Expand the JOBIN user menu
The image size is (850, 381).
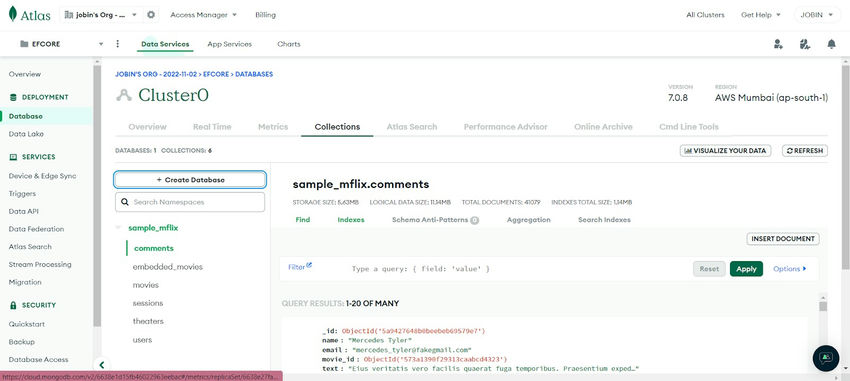817,15
